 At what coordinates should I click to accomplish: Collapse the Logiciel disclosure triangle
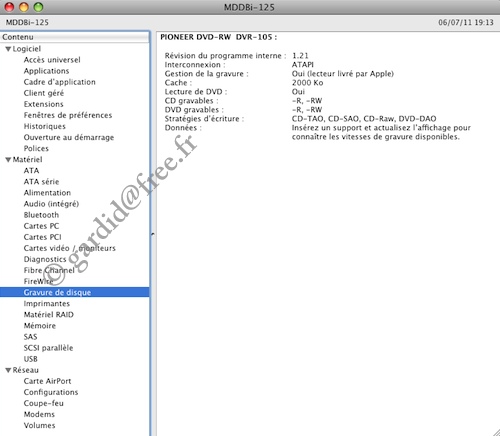pos(9,49)
